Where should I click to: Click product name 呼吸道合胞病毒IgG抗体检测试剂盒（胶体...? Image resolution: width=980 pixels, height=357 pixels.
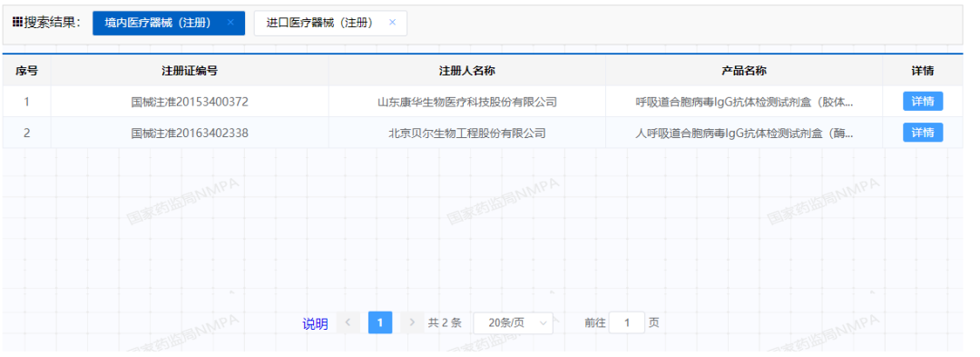pos(744,102)
